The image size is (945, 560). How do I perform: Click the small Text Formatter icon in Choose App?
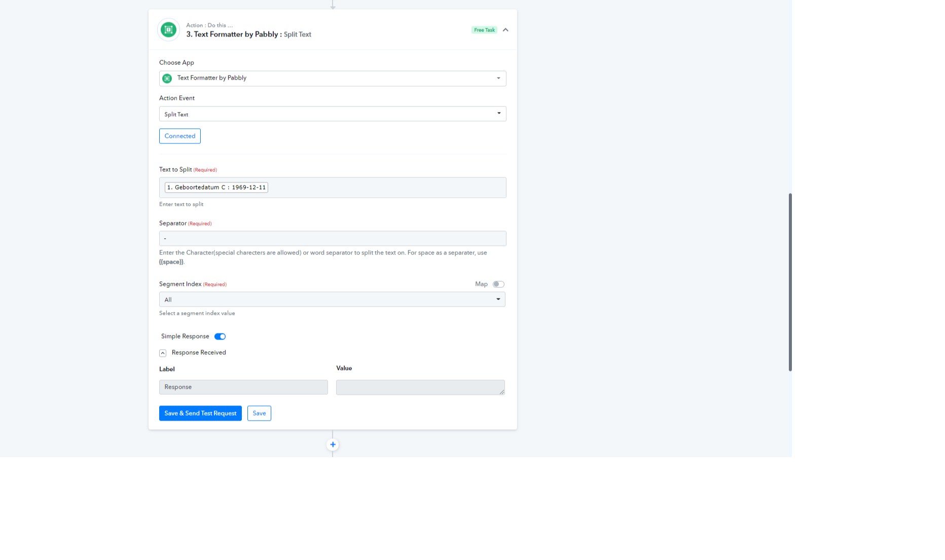click(x=167, y=78)
